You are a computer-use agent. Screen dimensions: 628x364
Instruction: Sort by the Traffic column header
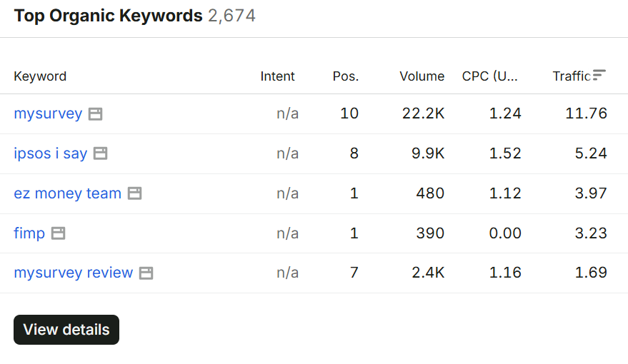click(572, 76)
